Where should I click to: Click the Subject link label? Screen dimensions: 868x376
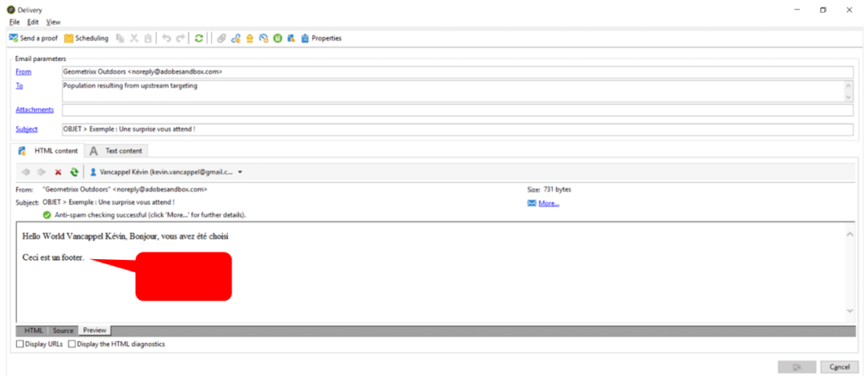(x=27, y=130)
